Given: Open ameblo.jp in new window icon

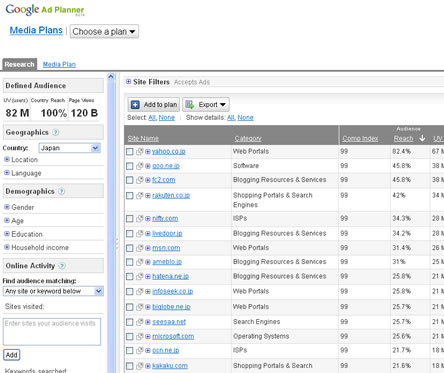Looking at the screenshot, I should click(140, 262).
